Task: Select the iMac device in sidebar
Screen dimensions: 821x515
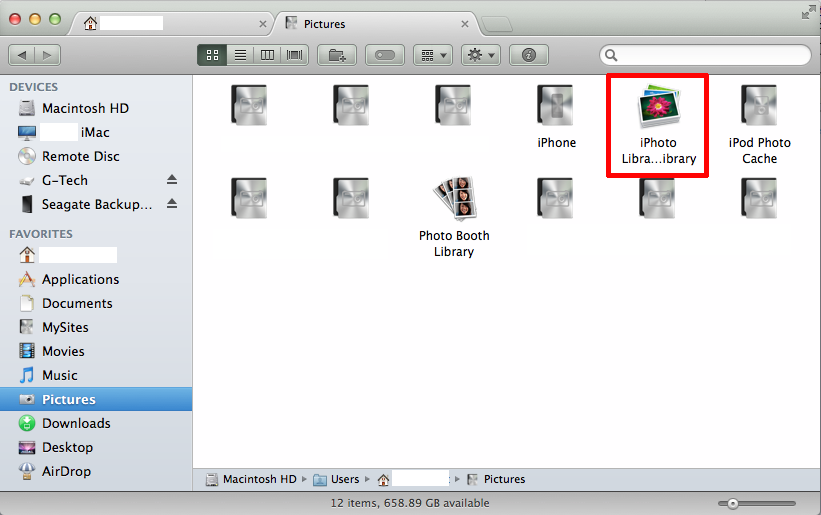Action: [96, 132]
